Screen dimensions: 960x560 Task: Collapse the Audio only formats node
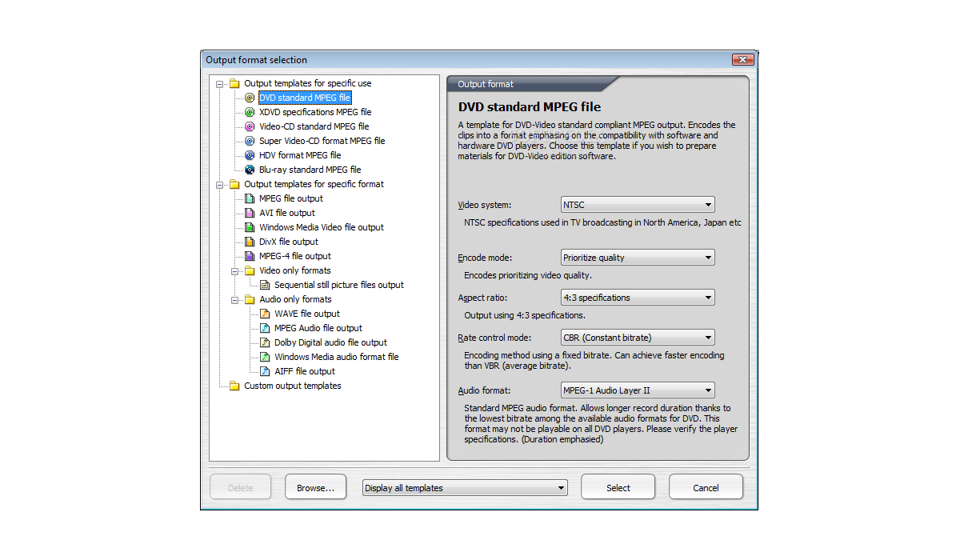click(x=235, y=299)
